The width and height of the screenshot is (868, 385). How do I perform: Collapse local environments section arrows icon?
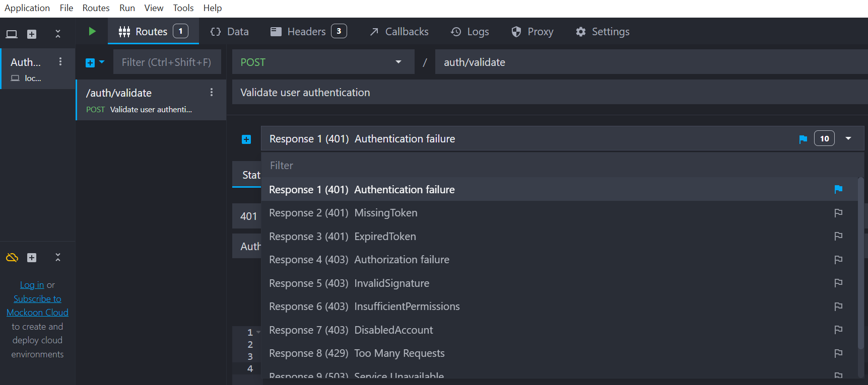58,34
